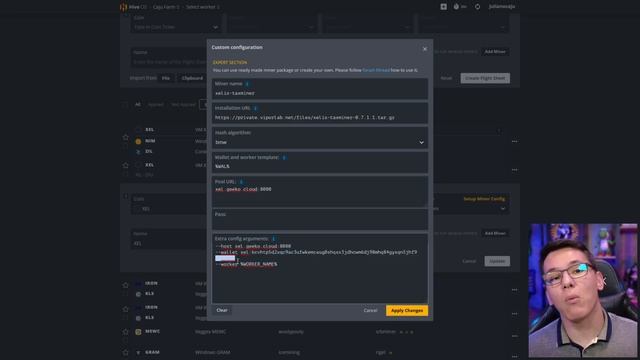Click the lower Add Miner button
Image resolution: width=640 pixels, height=360 pixels.
click(x=495, y=233)
